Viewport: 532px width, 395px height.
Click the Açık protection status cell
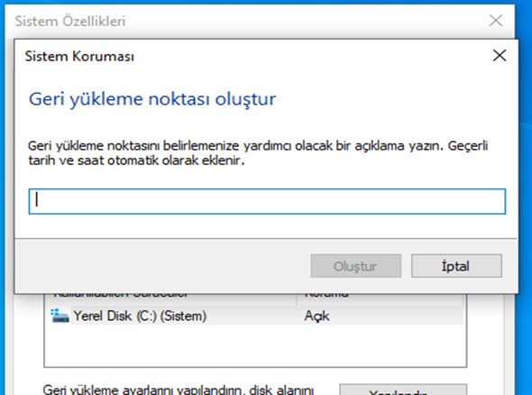pyautogui.click(x=316, y=316)
